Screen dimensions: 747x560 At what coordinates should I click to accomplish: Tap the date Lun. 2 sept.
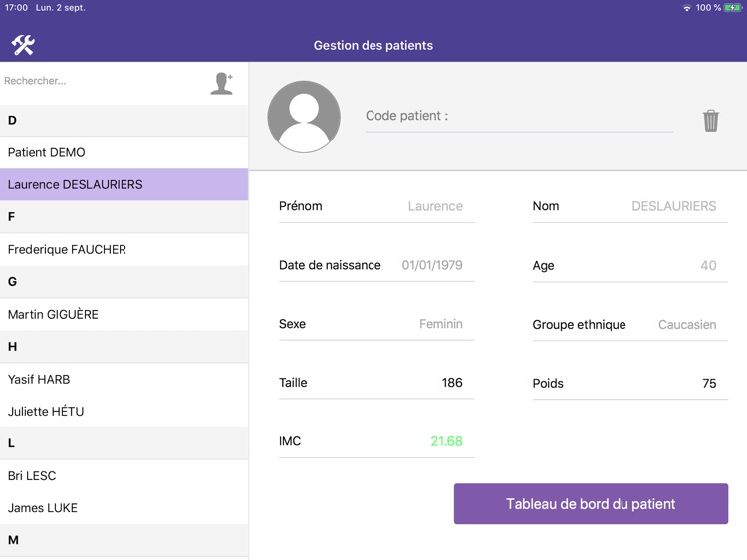pyautogui.click(x=60, y=8)
